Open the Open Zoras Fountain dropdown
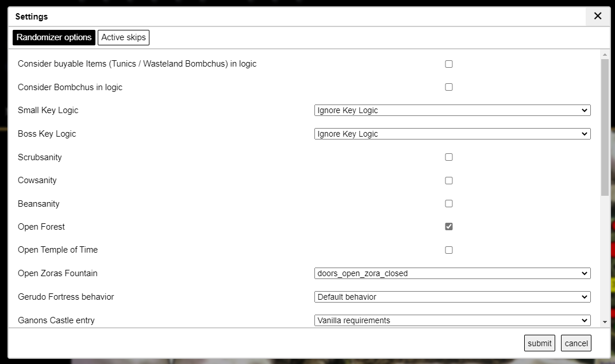The width and height of the screenshot is (615, 364). coord(452,274)
